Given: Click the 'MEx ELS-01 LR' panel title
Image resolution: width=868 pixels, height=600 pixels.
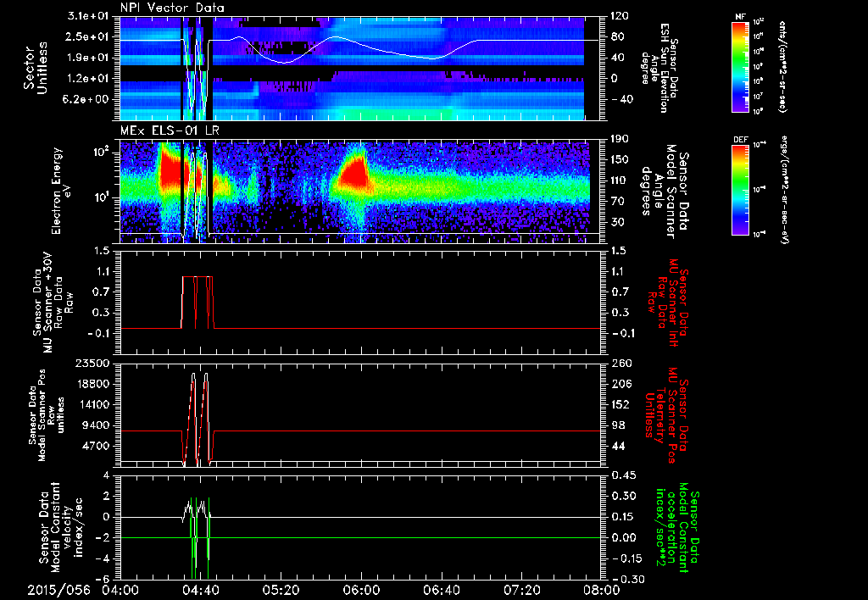Looking at the screenshot, I should click(170, 131).
